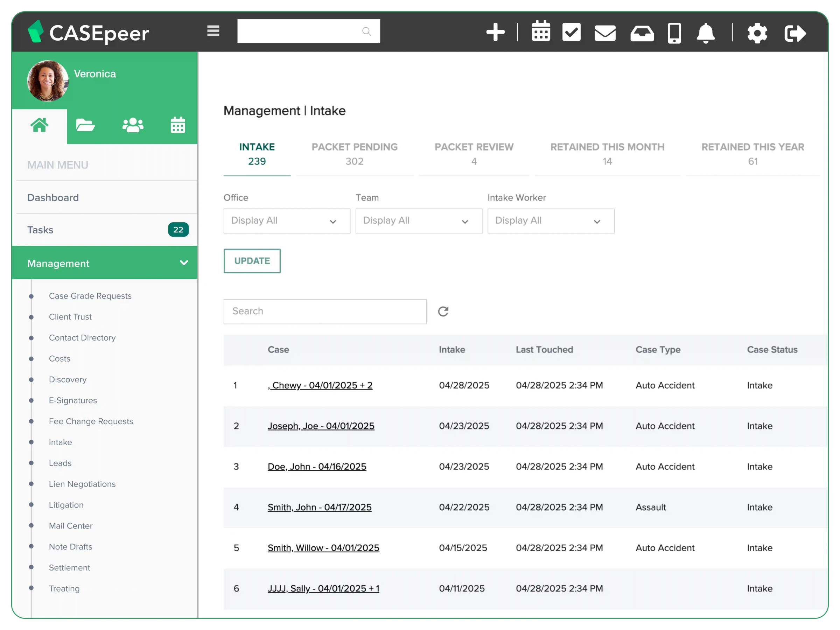
Task: Open the calendar icon in top toolbar
Action: (x=541, y=33)
